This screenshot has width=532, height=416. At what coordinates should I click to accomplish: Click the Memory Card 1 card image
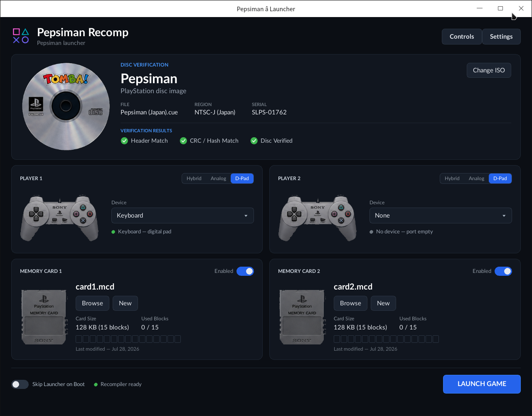tap(44, 317)
